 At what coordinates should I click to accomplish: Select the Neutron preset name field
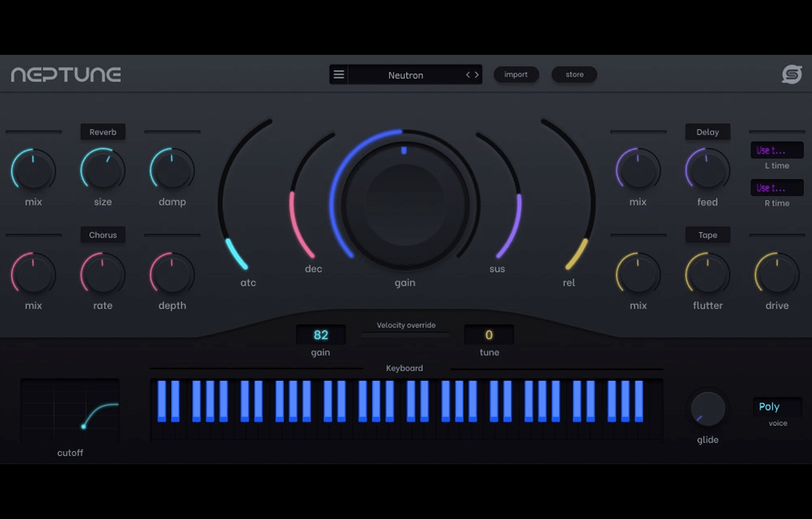(405, 75)
